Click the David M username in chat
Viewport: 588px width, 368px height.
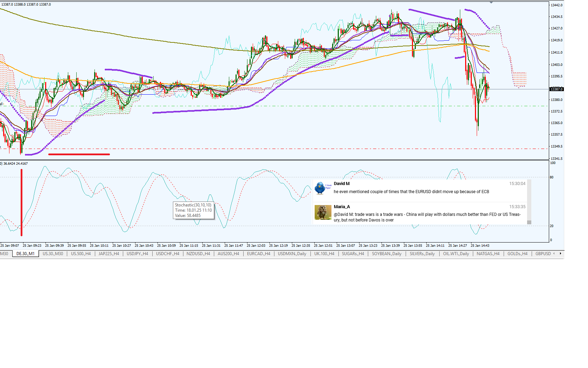[x=342, y=184]
